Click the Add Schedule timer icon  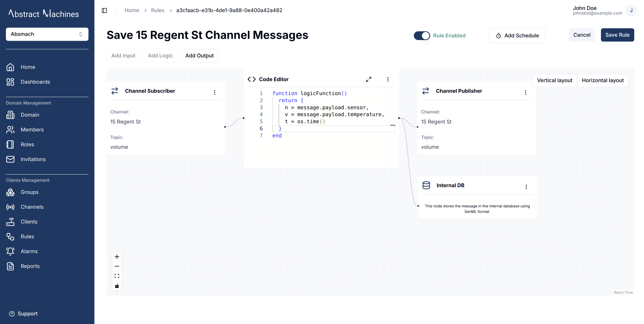point(498,36)
